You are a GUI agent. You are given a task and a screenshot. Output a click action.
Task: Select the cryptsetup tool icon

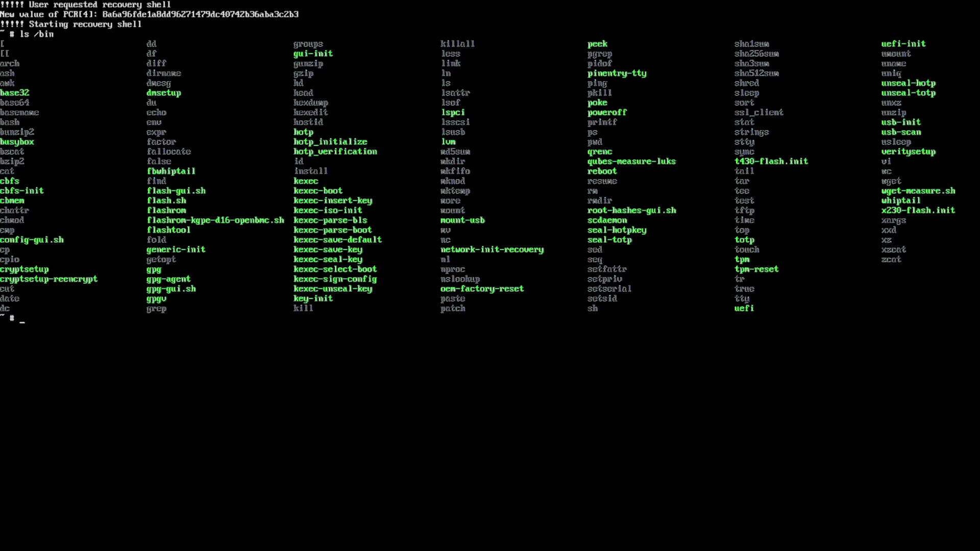click(x=24, y=268)
